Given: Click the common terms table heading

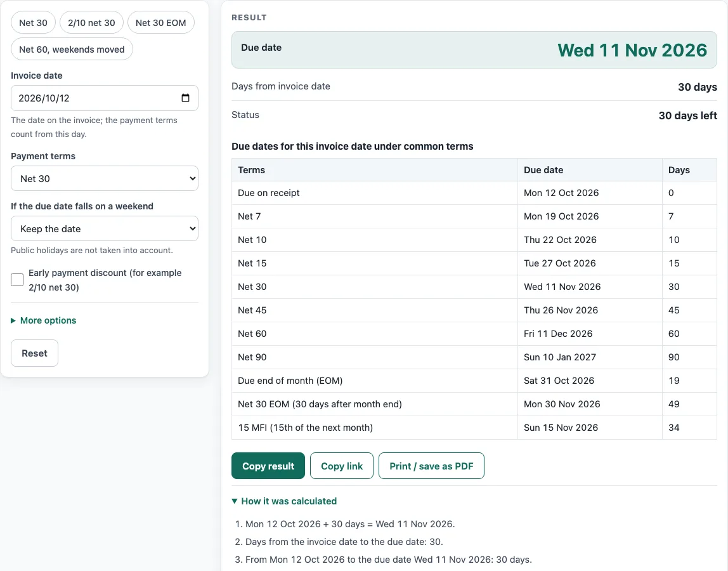Looking at the screenshot, I should coord(353,147).
